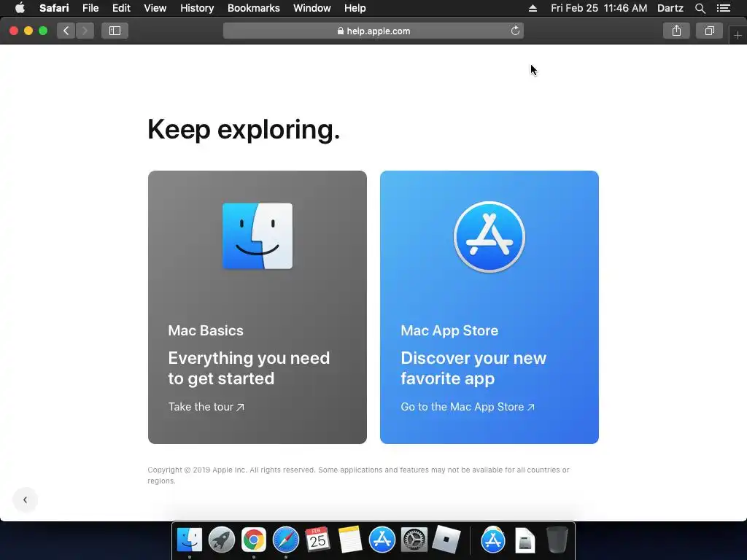Show the Safari sidebar

pos(115,31)
